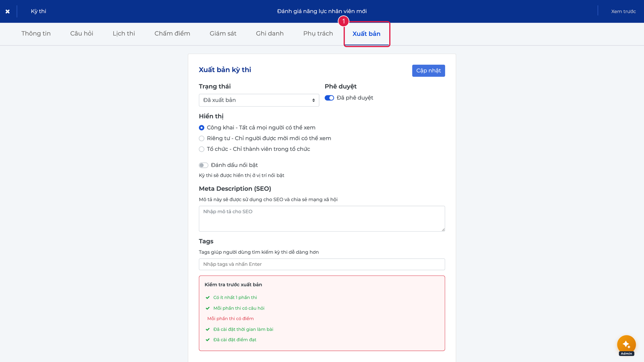The image size is (644, 362).
Task: Click into the Tags input field
Action: (x=322, y=264)
